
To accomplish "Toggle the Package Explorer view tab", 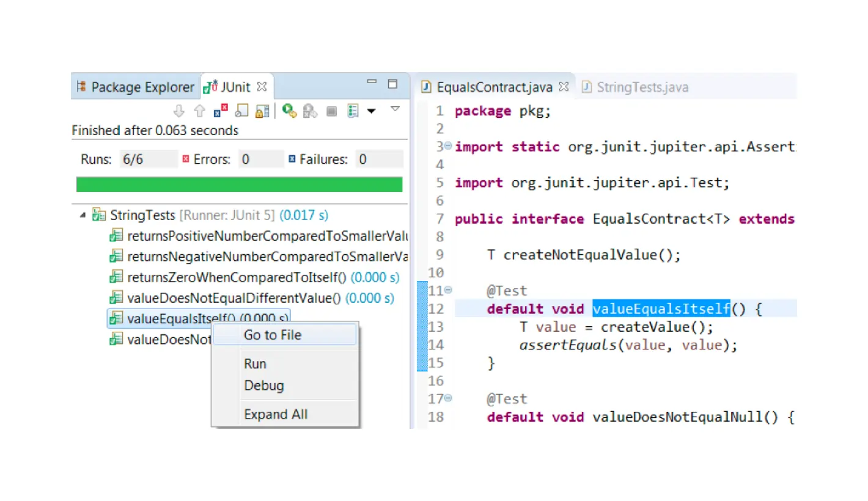I will pyautogui.click(x=134, y=87).
